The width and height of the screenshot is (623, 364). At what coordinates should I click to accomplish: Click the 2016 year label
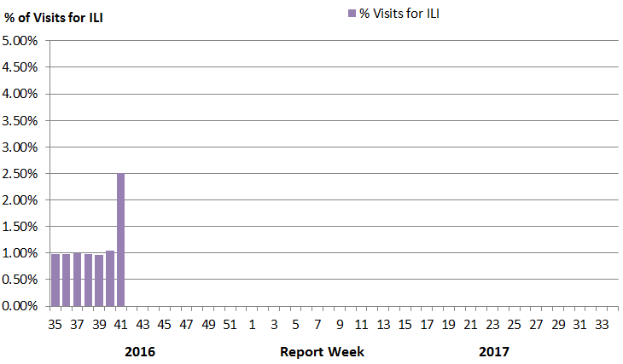coord(141,351)
